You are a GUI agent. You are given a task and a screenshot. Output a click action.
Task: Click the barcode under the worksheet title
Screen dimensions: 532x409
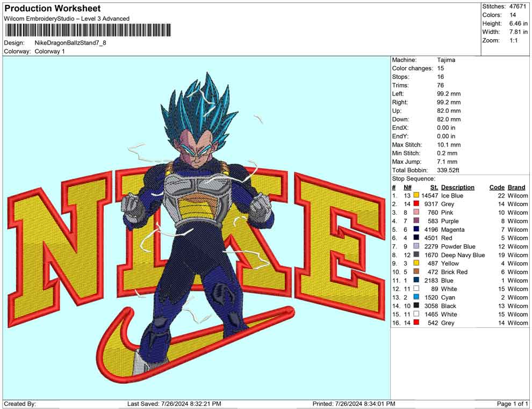(x=88, y=31)
